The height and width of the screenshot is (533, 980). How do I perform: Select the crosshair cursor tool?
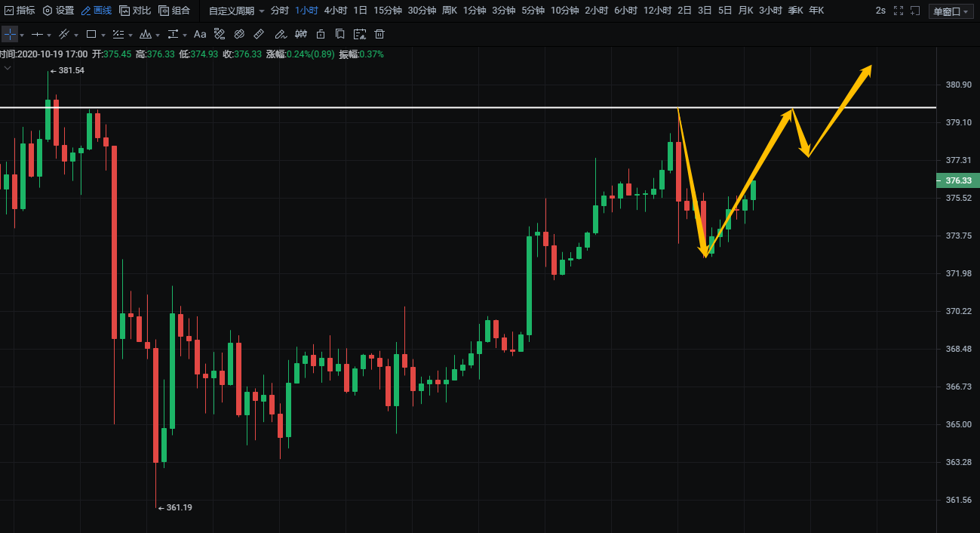(x=9, y=35)
